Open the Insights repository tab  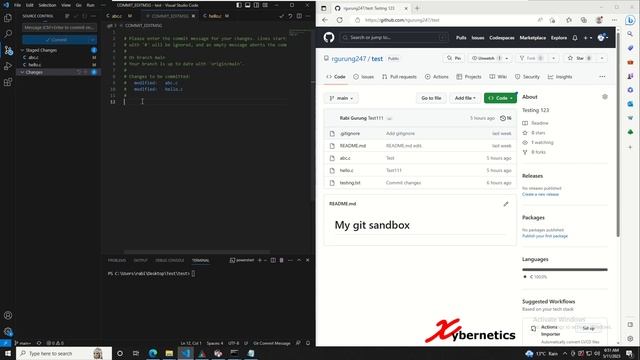560,77
